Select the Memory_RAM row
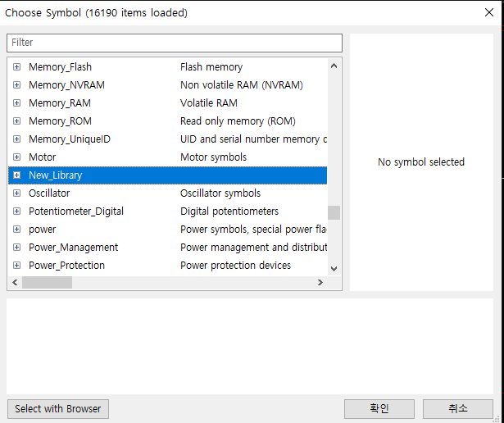The height and width of the screenshot is (423, 504). point(167,102)
